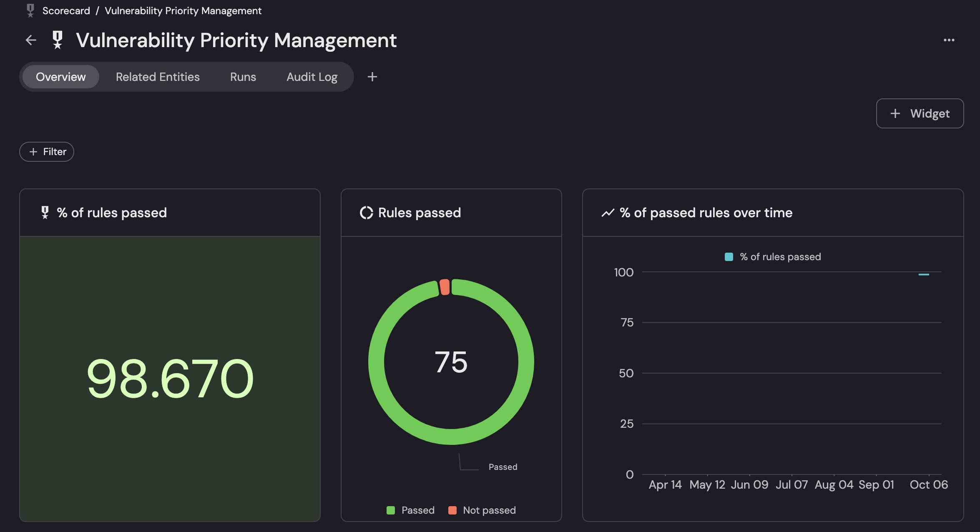Screen dimensions: 980x532
Task: Switch to the Related Entities tab
Action: pos(158,76)
